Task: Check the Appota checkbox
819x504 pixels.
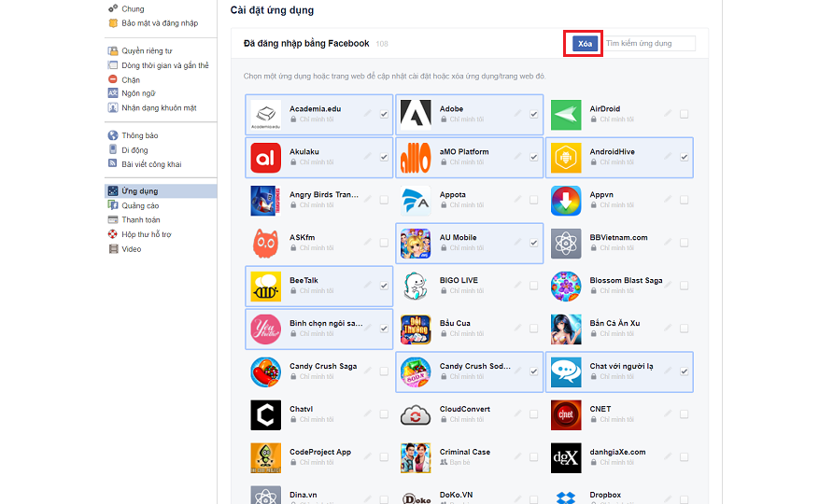Action: (x=534, y=200)
